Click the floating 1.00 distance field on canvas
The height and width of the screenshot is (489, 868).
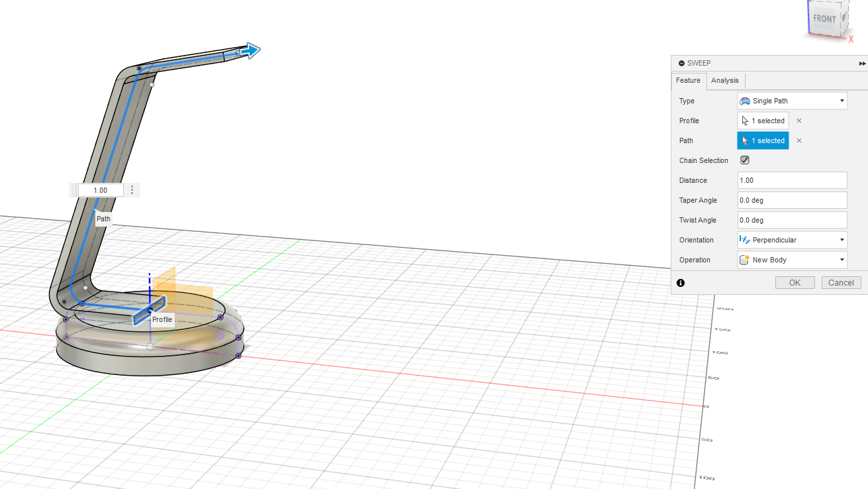pos(101,190)
